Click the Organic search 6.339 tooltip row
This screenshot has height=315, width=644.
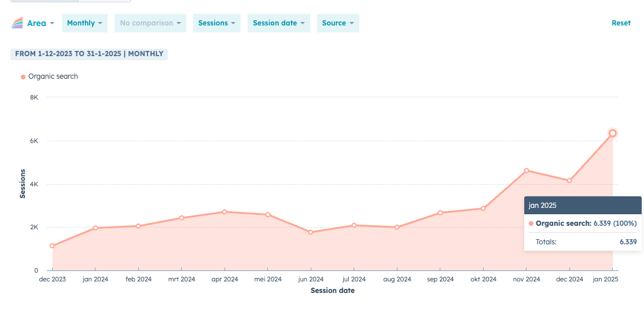(583, 224)
